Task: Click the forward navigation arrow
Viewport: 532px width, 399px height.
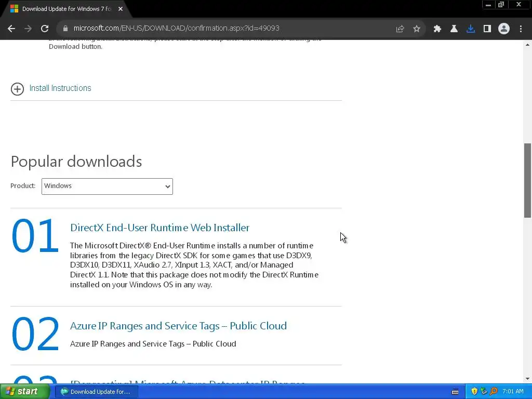Action: click(28, 29)
